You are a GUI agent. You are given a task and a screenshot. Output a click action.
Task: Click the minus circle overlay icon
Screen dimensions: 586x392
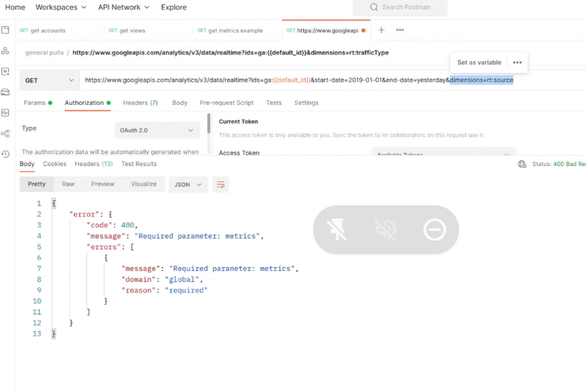[435, 230]
